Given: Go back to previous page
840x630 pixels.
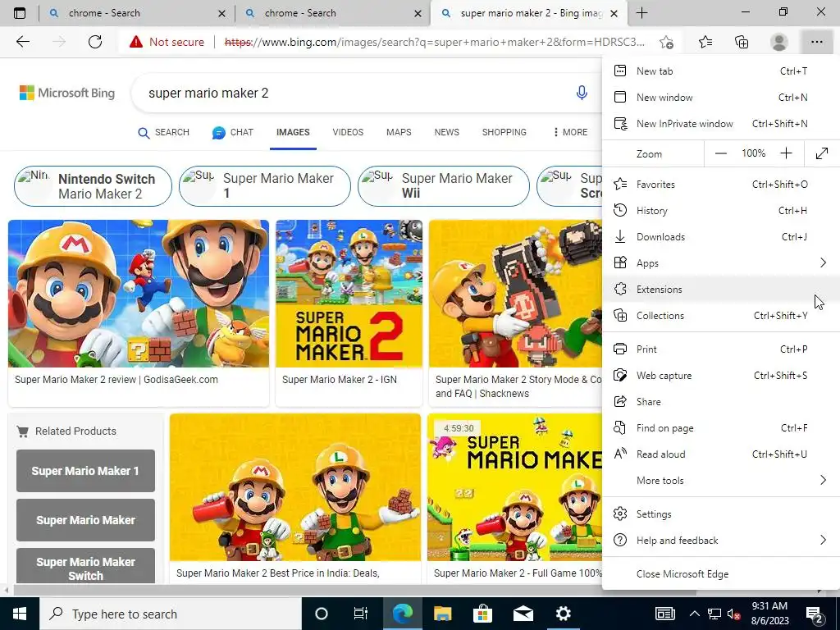Looking at the screenshot, I should point(22,42).
